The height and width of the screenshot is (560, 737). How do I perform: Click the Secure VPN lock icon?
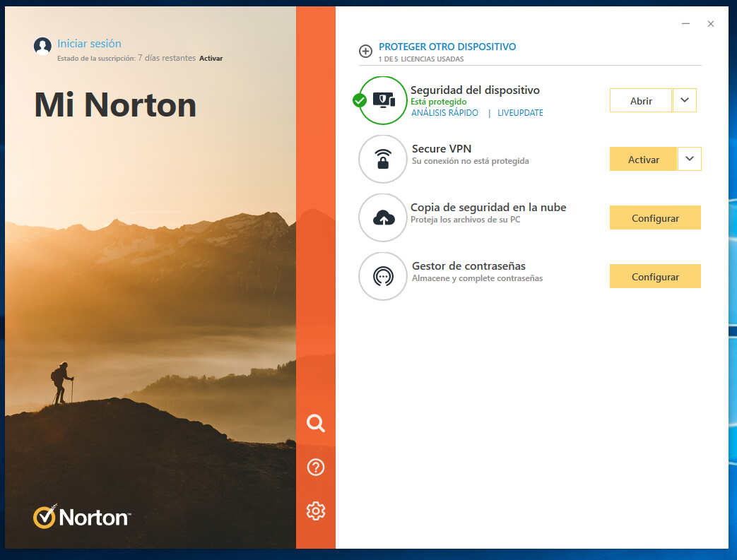(x=383, y=159)
